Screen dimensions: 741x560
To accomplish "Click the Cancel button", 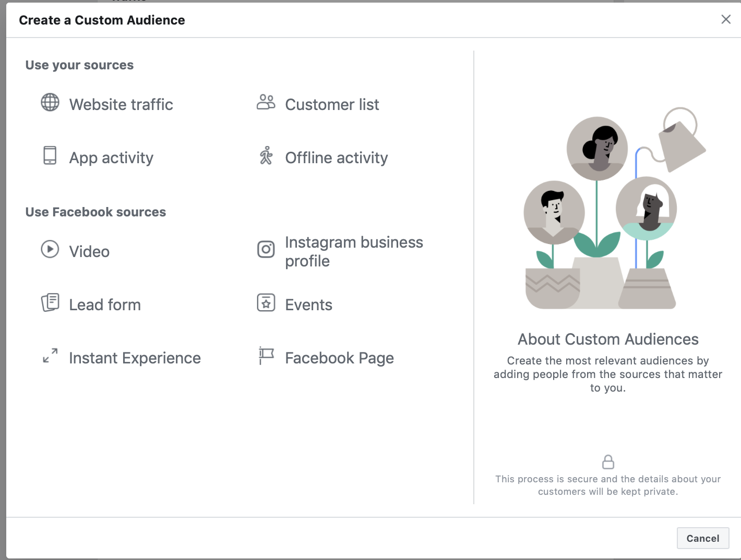I will (x=703, y=538).
